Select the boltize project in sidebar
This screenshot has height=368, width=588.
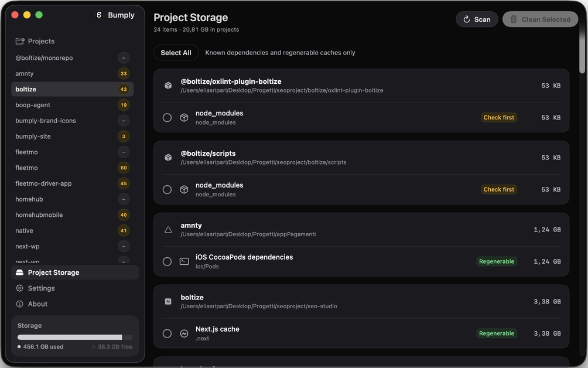tap(73, 89)
